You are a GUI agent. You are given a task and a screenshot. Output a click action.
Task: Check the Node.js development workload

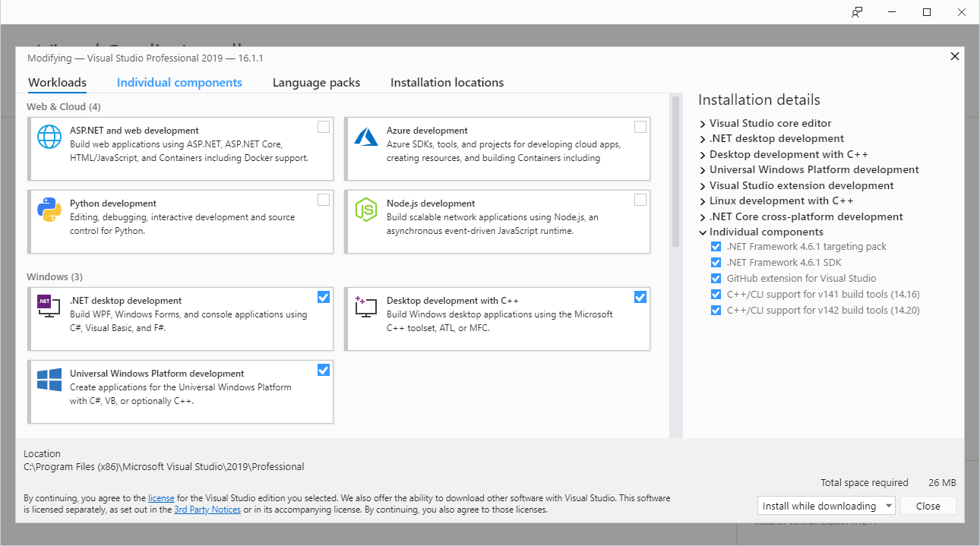coord(640,200)
